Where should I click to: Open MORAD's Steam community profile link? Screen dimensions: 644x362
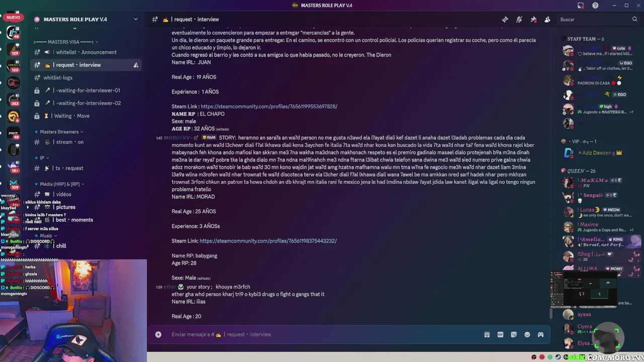click(x=268, y=241)
